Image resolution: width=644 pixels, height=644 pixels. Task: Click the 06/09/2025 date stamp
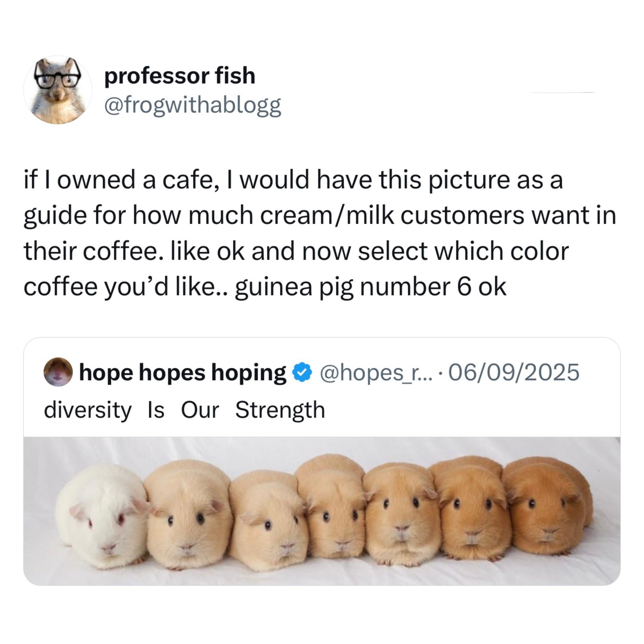tap(514, 373)
